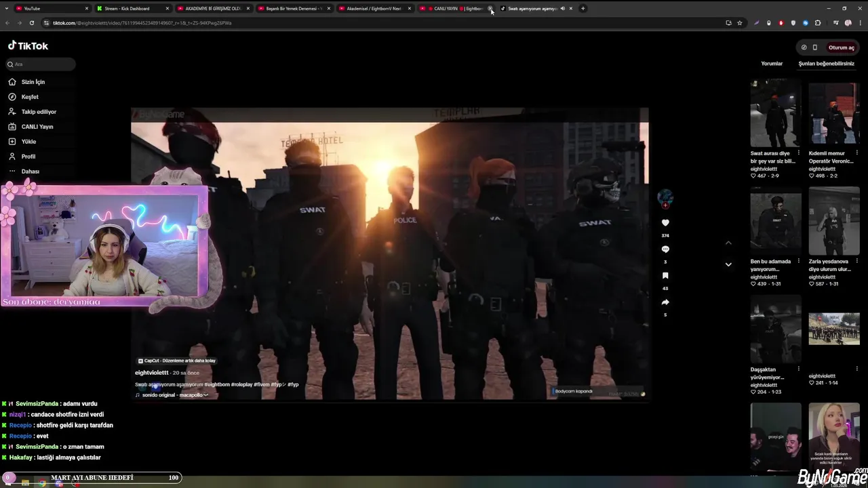
Task: Open CANLI Yayın section
Action: pos(37,127)
